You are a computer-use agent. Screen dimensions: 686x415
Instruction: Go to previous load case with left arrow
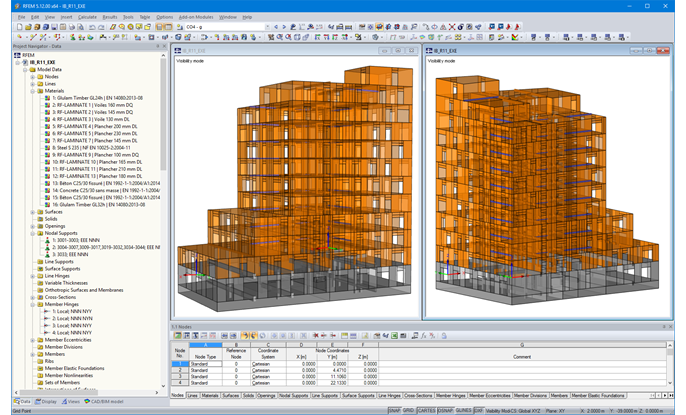tap(276, 27)
